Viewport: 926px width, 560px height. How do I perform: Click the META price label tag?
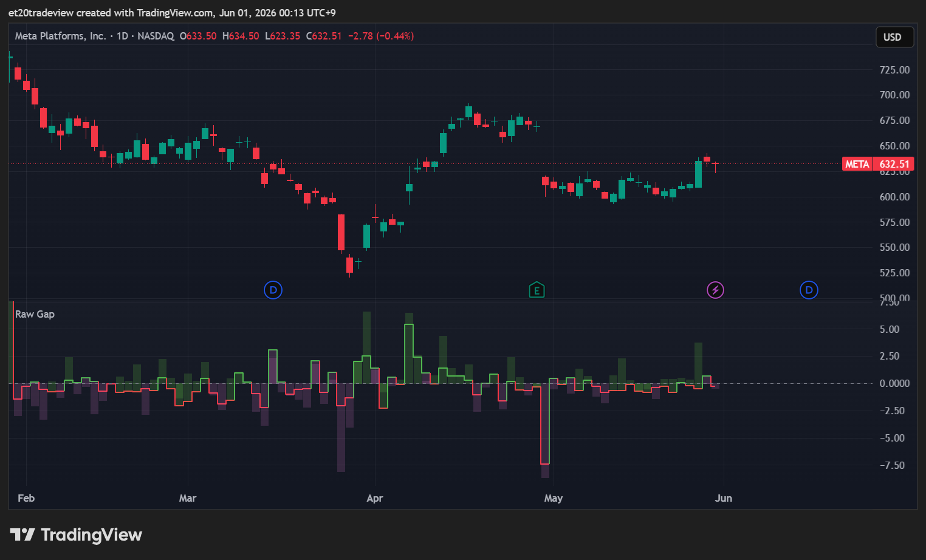click(x=878, y=164)
